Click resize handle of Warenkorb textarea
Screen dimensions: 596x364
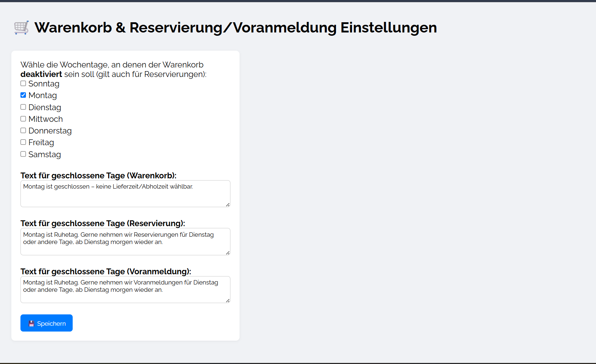[x=228, y=205]
